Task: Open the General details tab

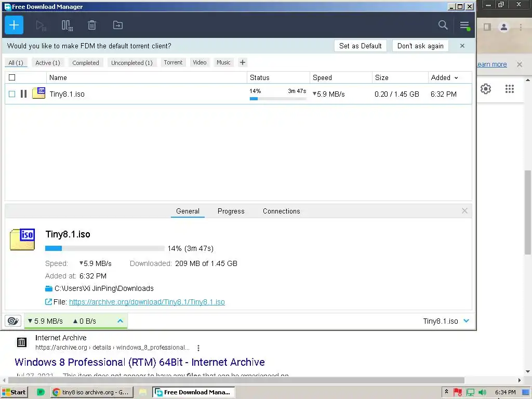Action: coord(188,211)
